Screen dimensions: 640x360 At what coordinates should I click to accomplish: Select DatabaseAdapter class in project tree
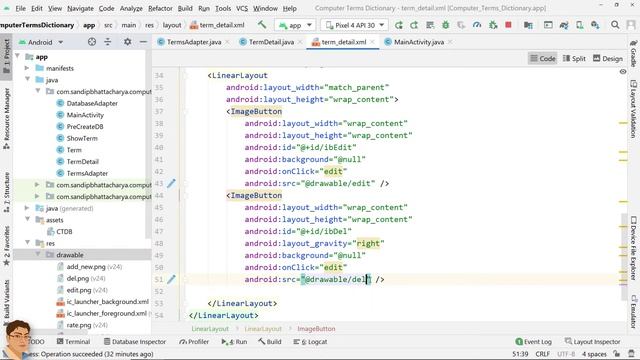tap(92, 103)
